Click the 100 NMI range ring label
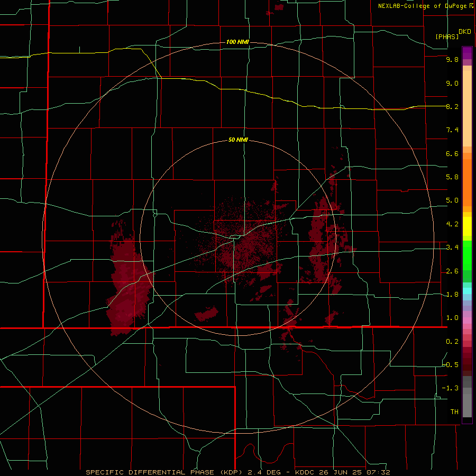 point(237,42)
